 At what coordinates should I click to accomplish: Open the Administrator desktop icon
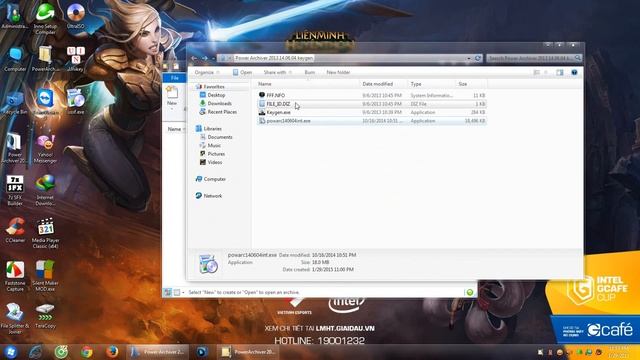[x=15, y=16]
